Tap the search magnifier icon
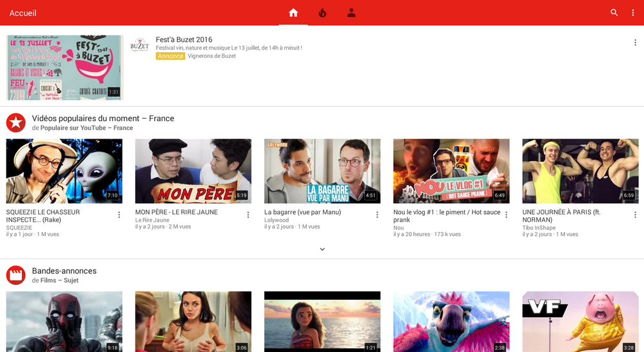 tap(614, 13)
